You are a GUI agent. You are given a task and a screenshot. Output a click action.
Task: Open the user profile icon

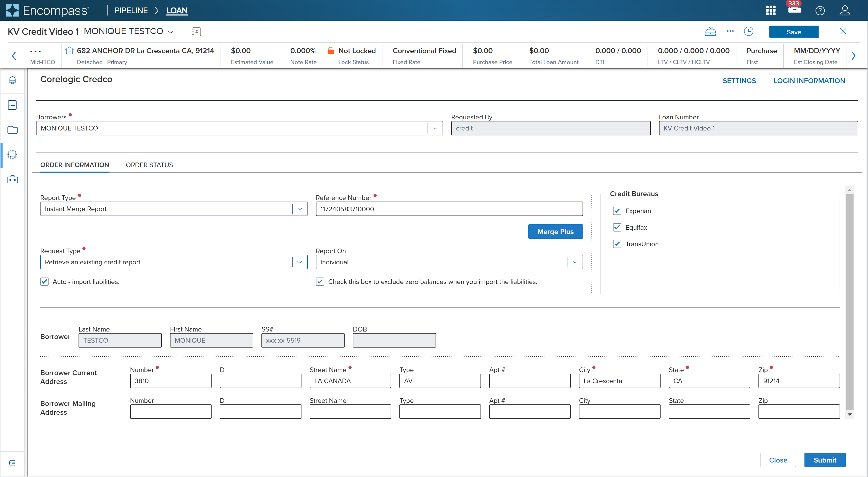[845, 10]
